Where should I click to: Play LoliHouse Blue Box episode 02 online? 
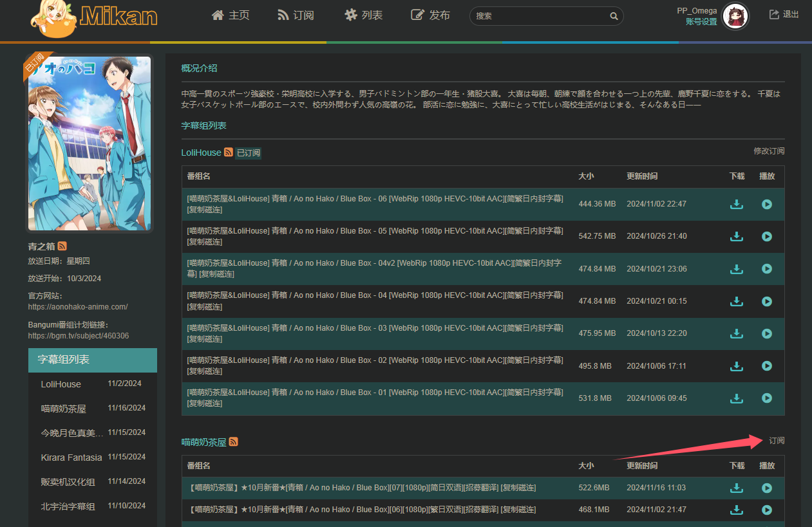coord(767,365)
